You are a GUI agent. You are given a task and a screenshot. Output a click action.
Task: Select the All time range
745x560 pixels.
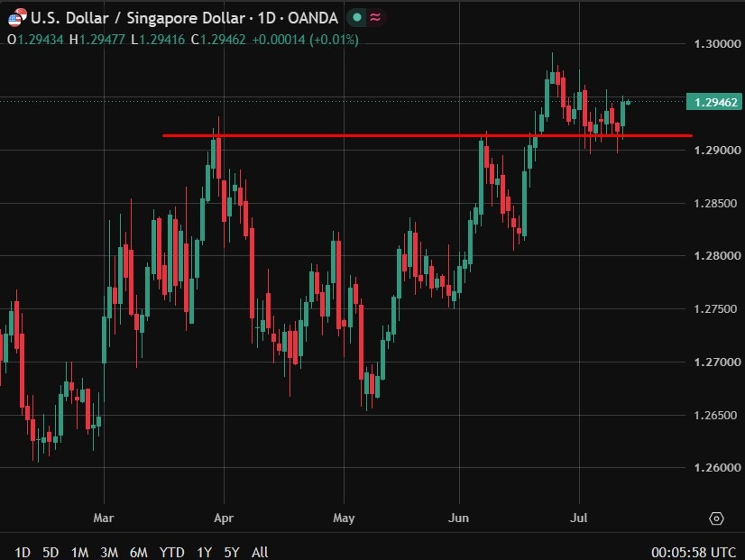pos(260,553)
